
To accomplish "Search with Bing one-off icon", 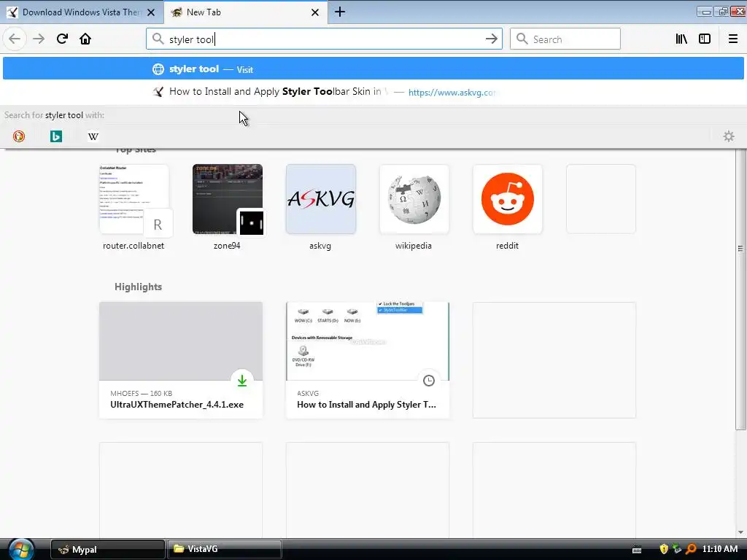I will tap(56, 136).
